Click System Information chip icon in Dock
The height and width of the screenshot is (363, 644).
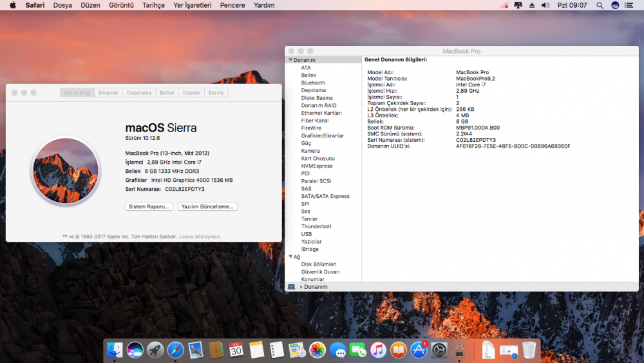(x=459, y=350)
